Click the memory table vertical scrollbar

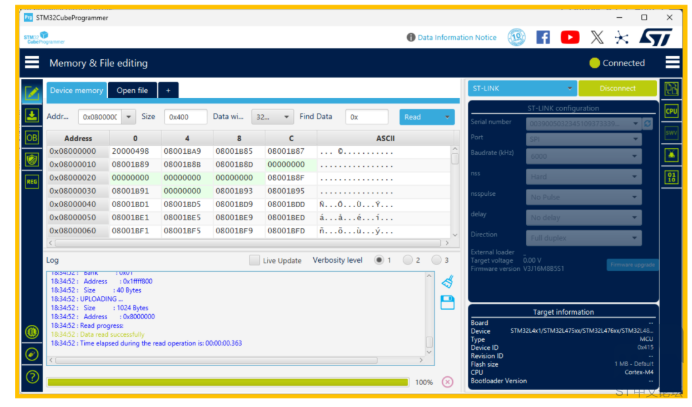coord(455,159)
